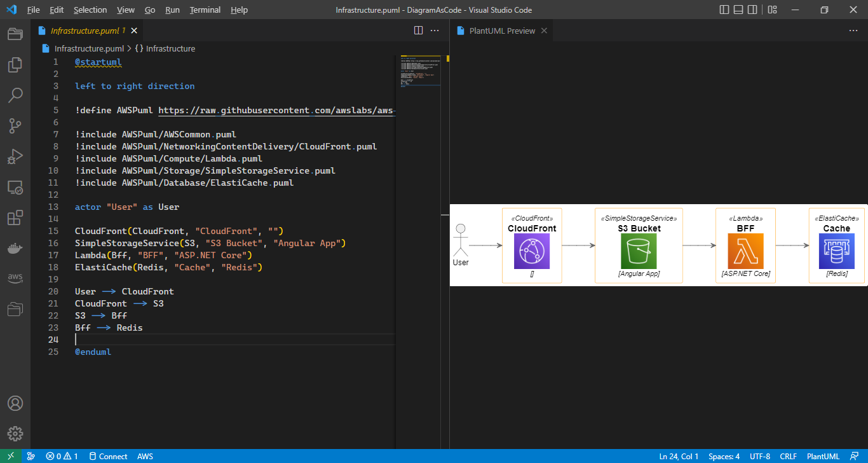Click the '@enduml' line
This screenshot has width=868, height=463.
93,352
